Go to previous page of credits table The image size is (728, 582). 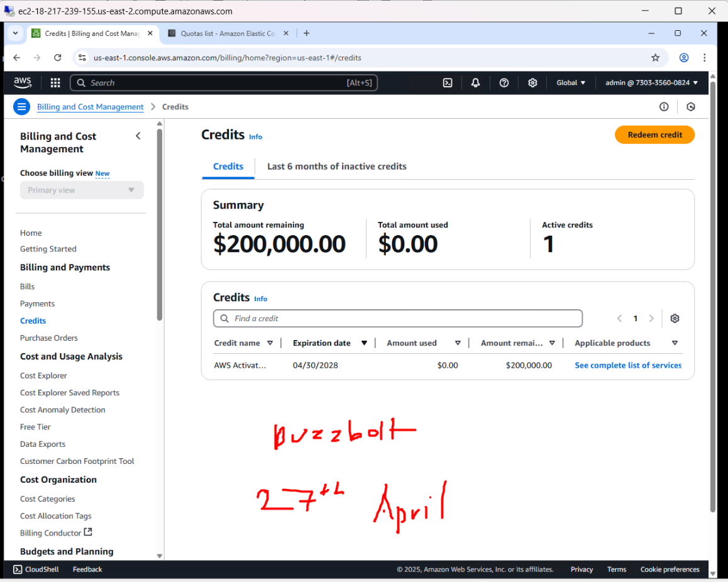pyautogui.click(x=619, y=319)
